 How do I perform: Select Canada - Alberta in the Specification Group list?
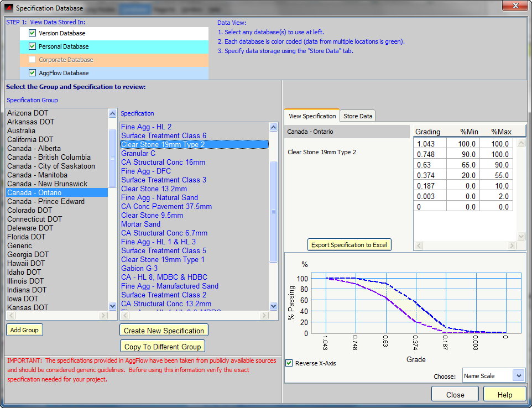(x=34, y=148)
